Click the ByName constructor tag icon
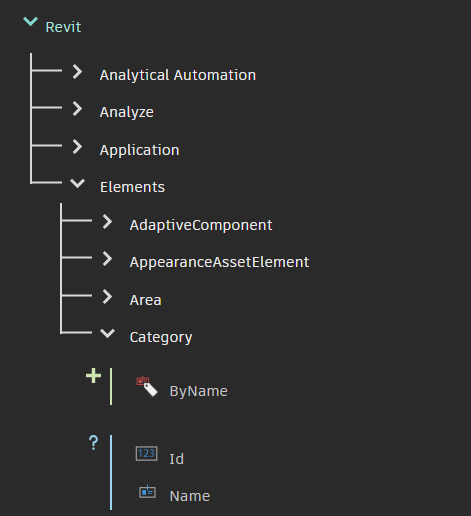The height and width of the screenshot is (516, 471). [x=147, y=386]
